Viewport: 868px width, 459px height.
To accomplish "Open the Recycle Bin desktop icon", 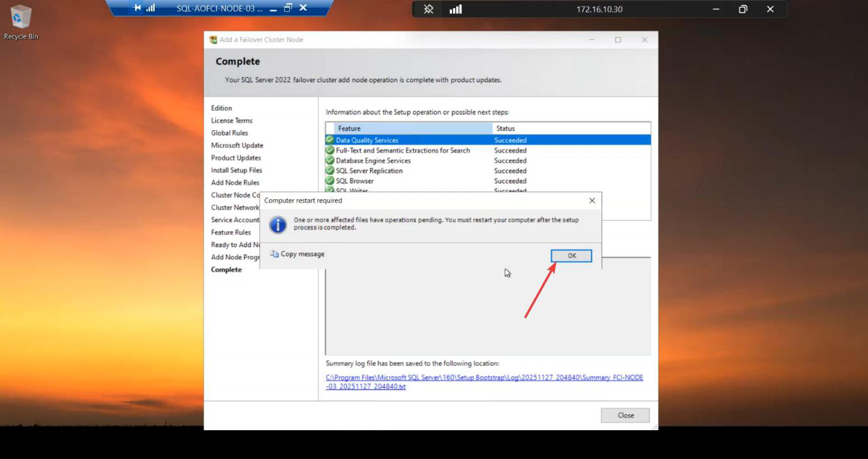I will (21, 22).
